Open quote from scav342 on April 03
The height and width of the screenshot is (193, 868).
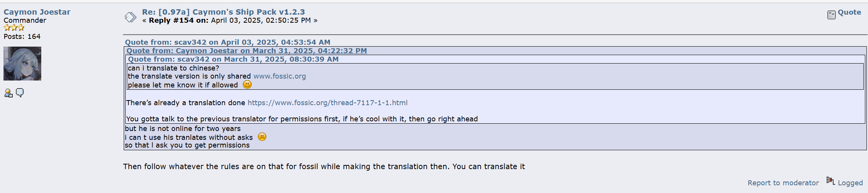pos(227,42)
